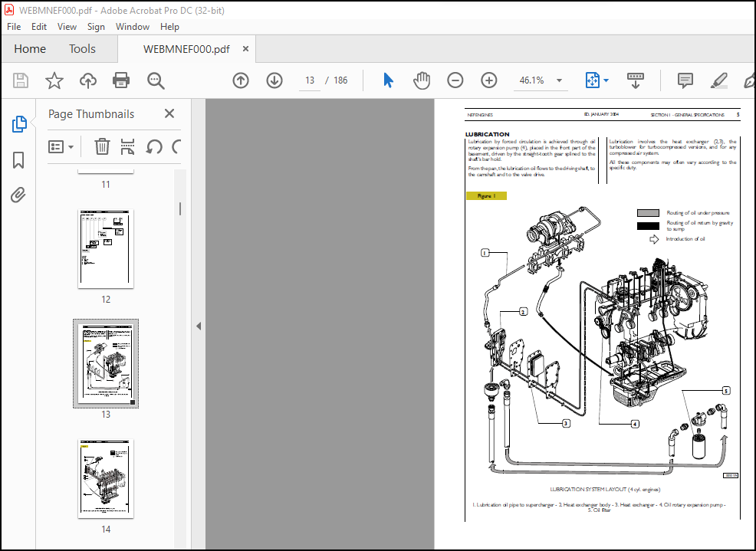Click callout number 3 in diagram
Viewport: 756px width, 551px height.
tap(566, 423)
